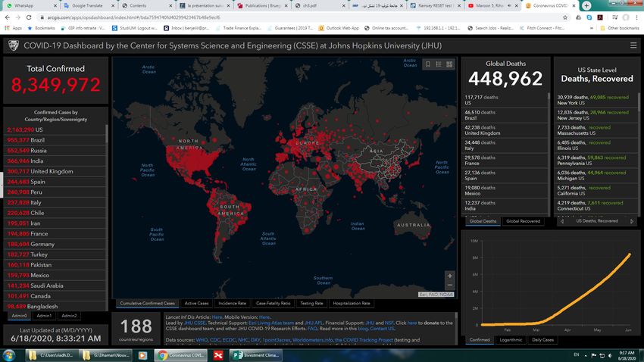Viewport: 644px width, 362px height.
Task: Open the Esri Living Atlas team link
Action: tap(271, 323)
